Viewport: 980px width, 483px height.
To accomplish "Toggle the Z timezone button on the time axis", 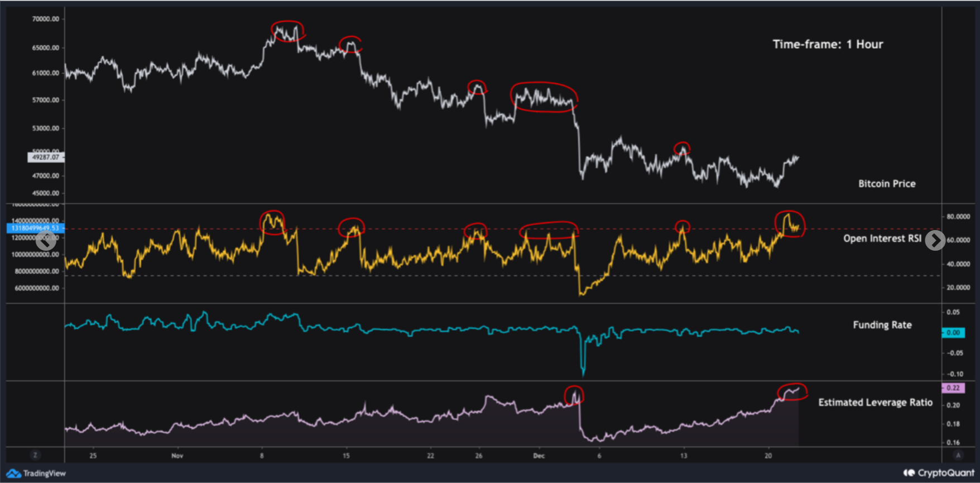I will point(35,455).
